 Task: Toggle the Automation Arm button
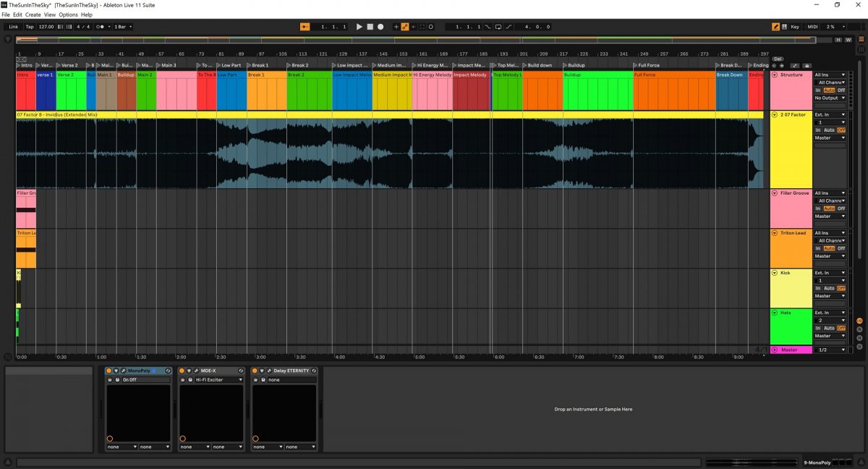coord(404,27)
